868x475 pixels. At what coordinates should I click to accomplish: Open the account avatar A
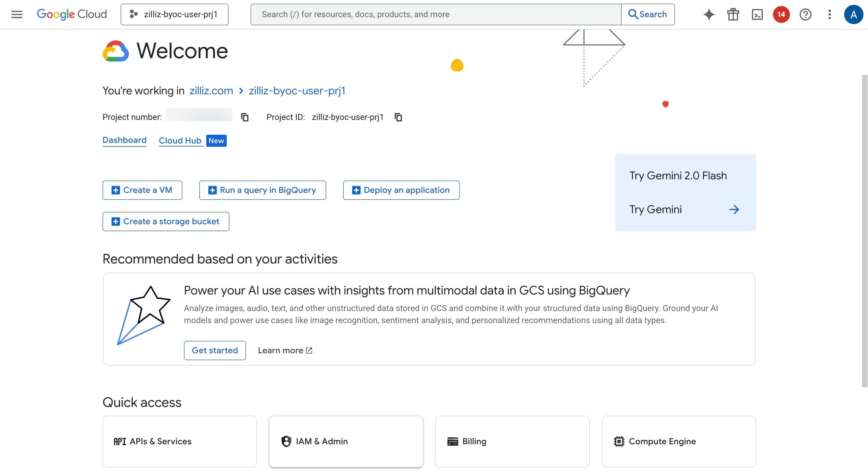(853, 14)
